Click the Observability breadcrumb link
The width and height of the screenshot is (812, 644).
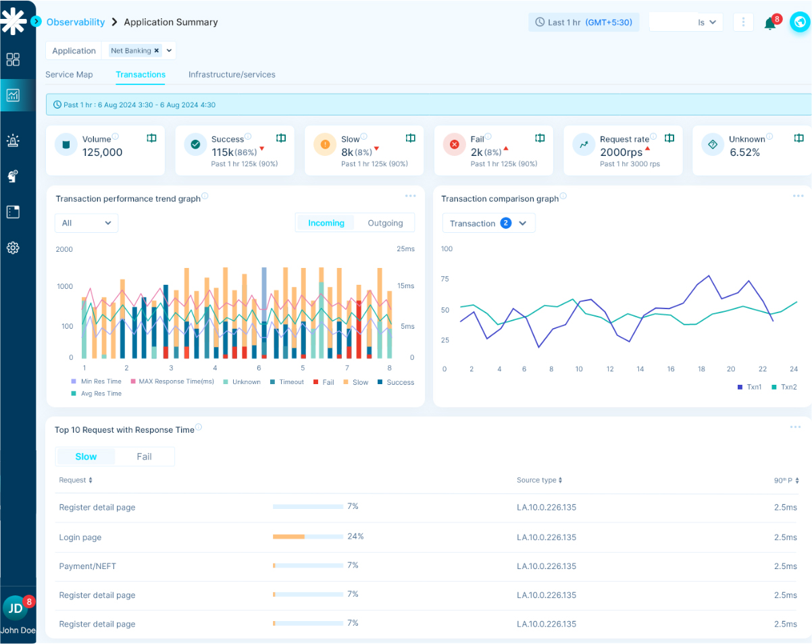76,22
